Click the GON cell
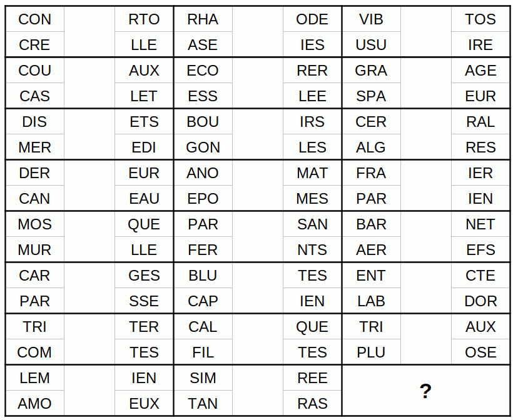This screenshot has width=513, height=420. tap(203, 147)
